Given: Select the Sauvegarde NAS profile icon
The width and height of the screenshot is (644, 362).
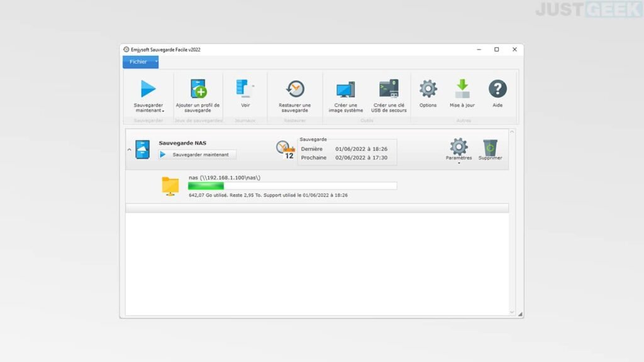Looking at the screenshot, I should pyautogui.click(x=143, y=150).
